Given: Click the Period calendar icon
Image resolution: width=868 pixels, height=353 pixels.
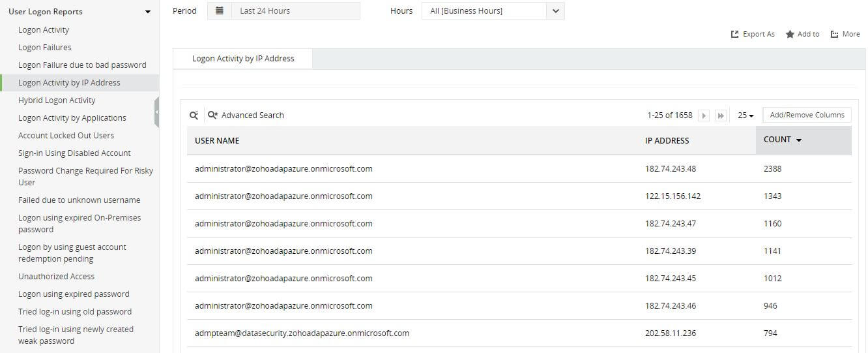Looking at the screenshot, I should (x=220, y=10).
